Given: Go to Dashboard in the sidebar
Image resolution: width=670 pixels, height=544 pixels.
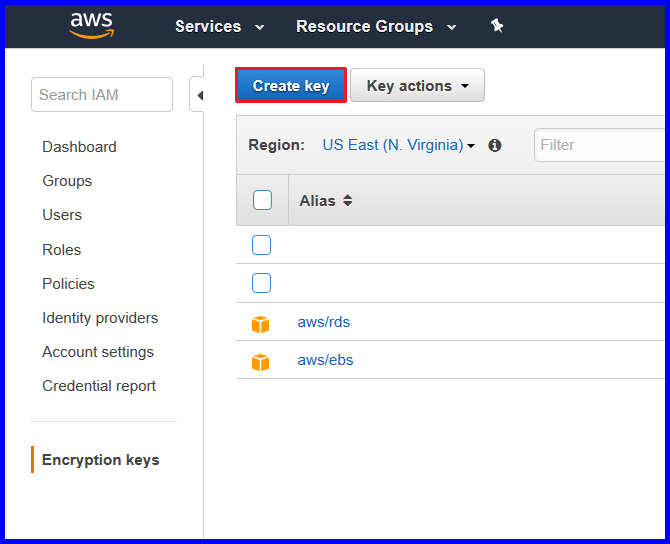Looking at the screenshot, I should [79, 147].
